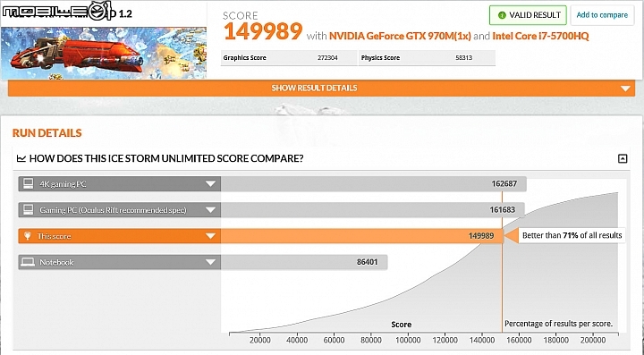Click the Physics Score label
The width and height of the screenshot is (644, 355).
point(380,58)
